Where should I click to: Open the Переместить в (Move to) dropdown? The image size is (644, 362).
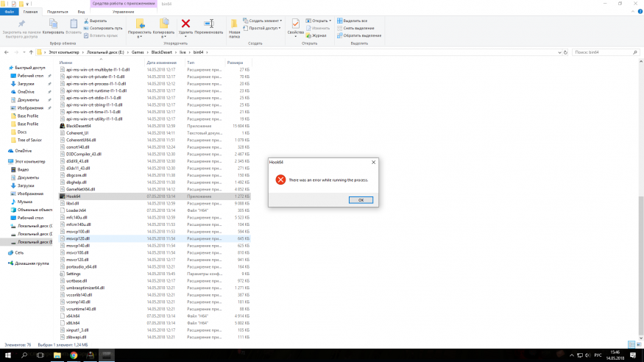coord(140,37)
